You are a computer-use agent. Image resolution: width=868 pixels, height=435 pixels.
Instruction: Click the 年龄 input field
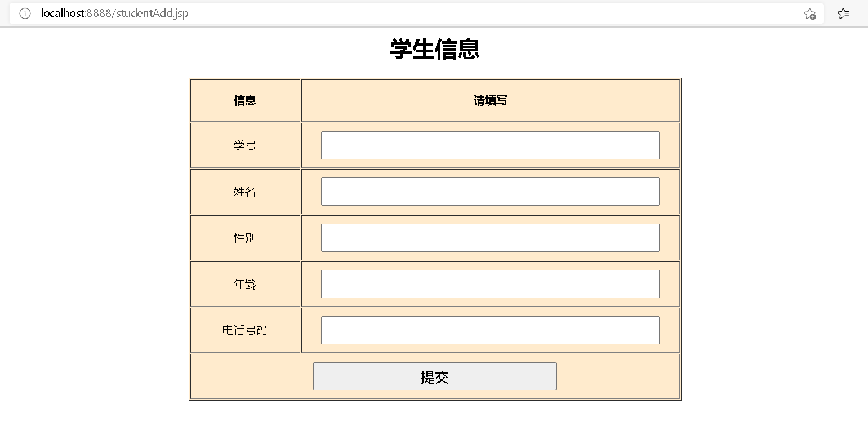[x=489, y=283]
